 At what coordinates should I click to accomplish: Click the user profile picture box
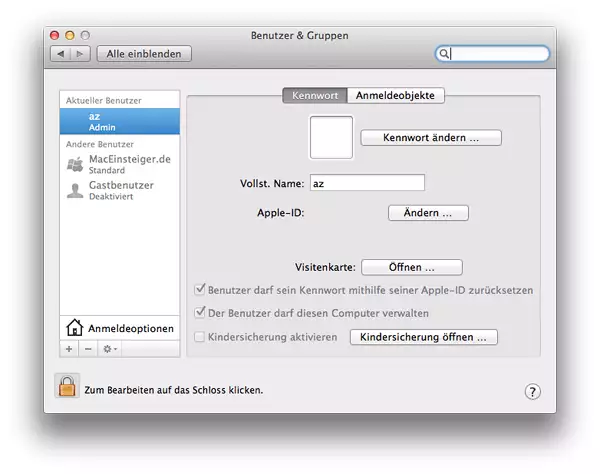(331, 137)
